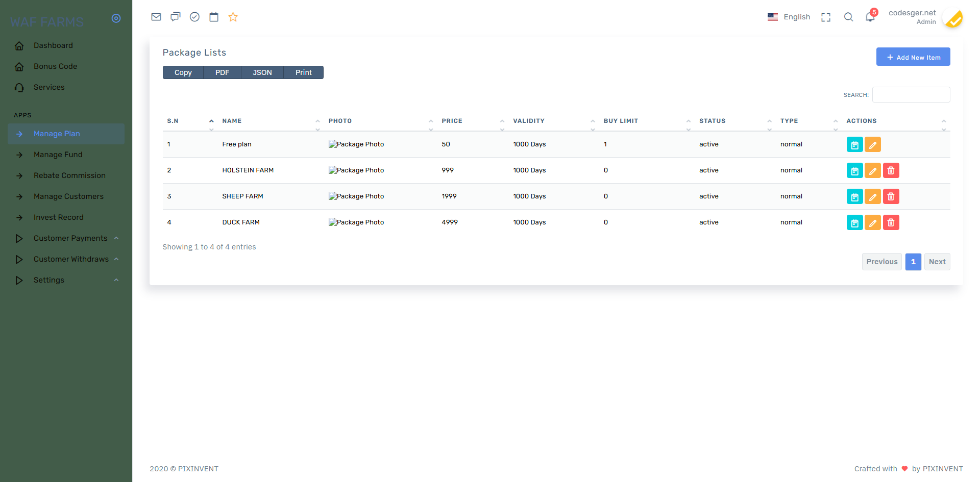Go to Previous page

[x=882, y=262]
